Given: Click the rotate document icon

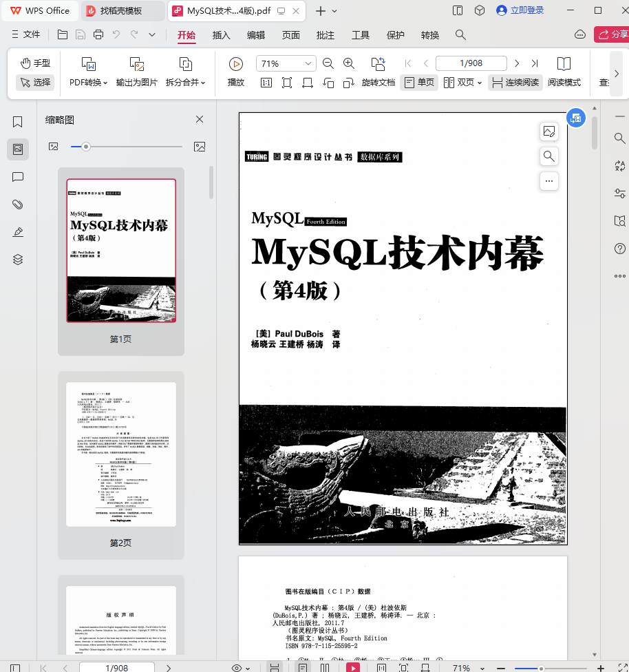Looking at the screenshot, I should [378, 64].
